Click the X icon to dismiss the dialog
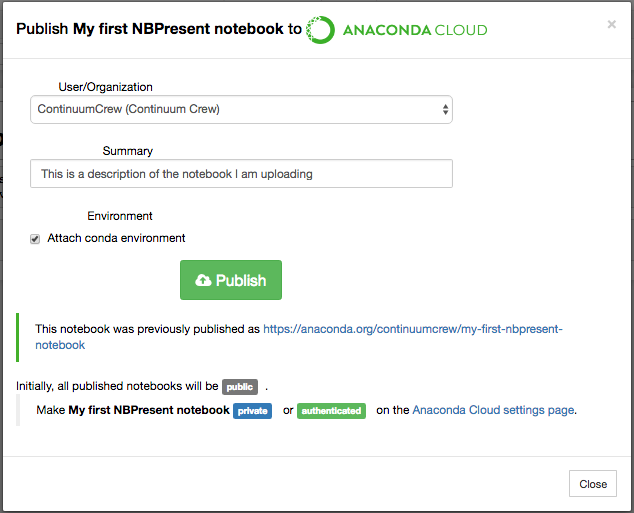Image resolution: width=634 pixels, height=513 pixels. pos(611,25)
